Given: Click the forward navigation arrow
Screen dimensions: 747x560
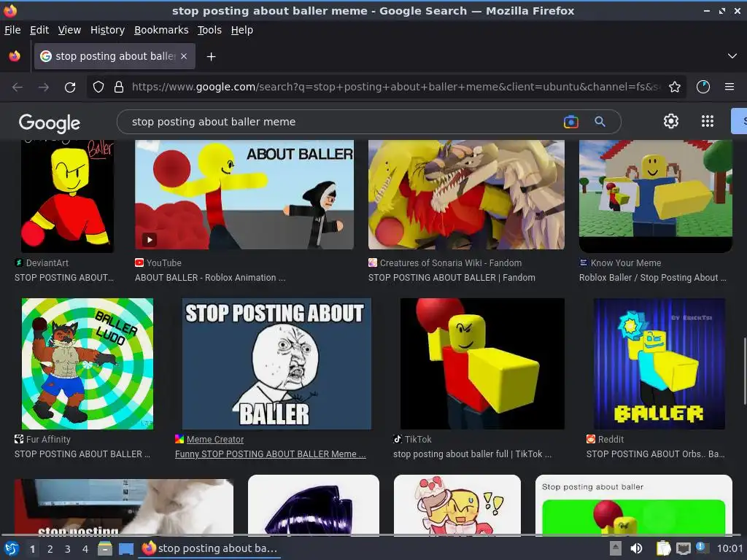Looking at the screenshot, I should pyautogui.click(x=43, y=87).
